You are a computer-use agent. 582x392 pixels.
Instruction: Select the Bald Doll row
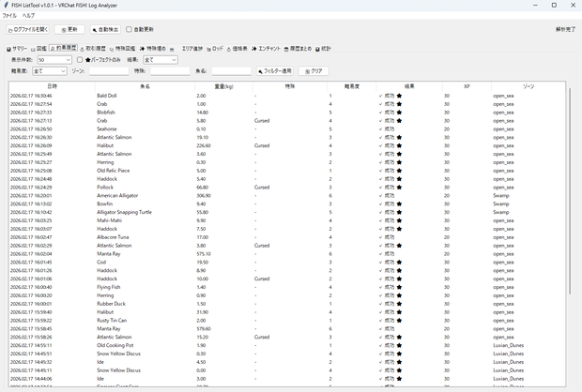pyautogui.click(x=287, y=96)
